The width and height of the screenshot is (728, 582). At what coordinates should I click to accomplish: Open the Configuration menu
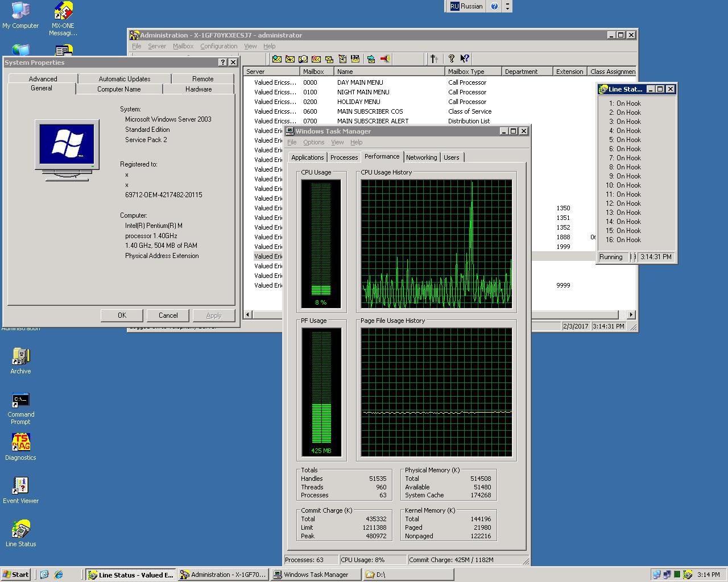(218, 46)
